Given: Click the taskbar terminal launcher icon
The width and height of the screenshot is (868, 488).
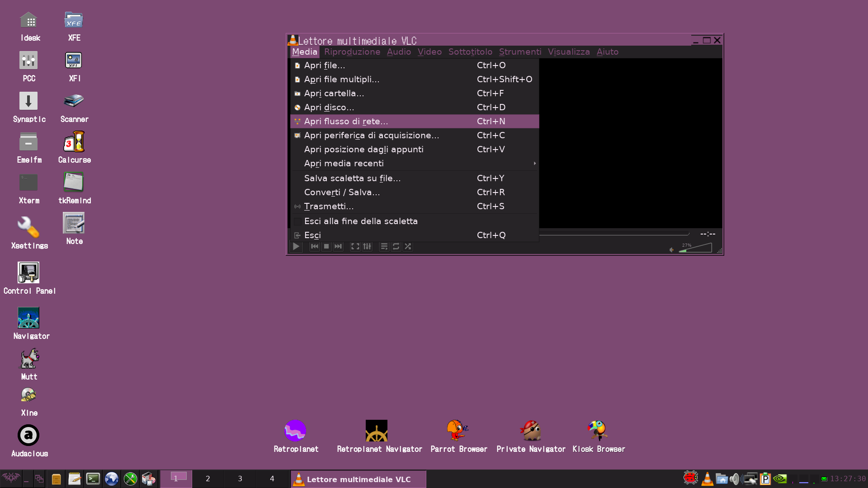Looking at the screenshot, I should pyautogui.click(x=93, y=479).
